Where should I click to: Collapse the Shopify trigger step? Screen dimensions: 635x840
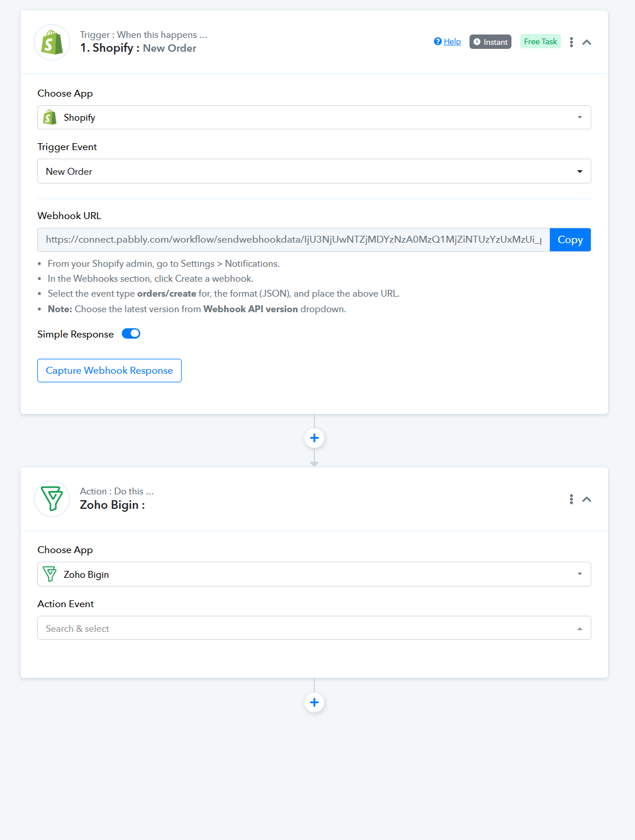pos(587,42)
